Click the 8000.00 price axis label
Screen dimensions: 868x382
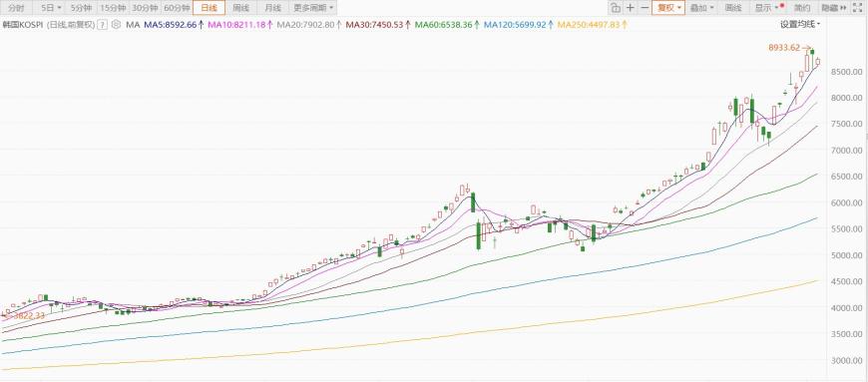[x=847, y=98]
